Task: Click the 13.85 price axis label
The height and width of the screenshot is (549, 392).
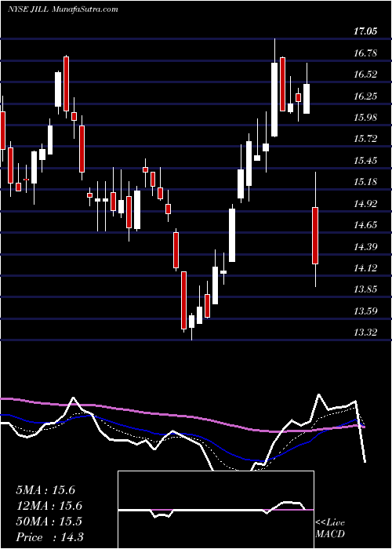Action: [365, 289]
